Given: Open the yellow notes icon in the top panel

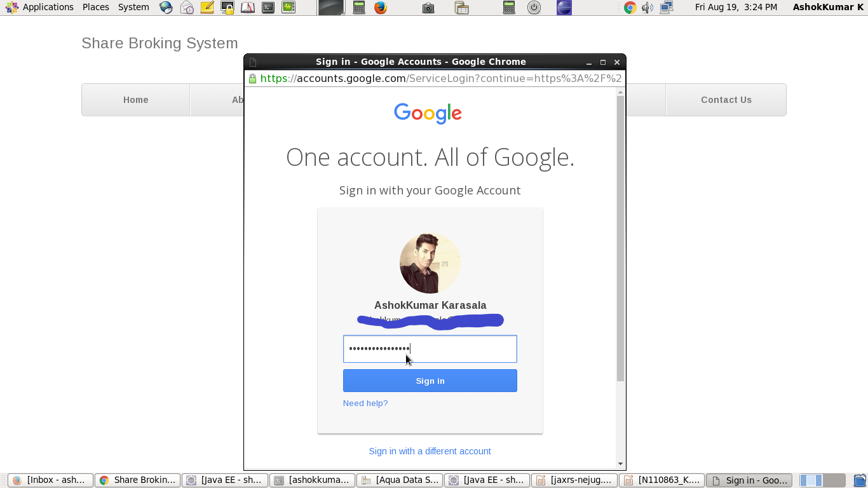Looking at the screenshot, I should click(x=207, y=8).
